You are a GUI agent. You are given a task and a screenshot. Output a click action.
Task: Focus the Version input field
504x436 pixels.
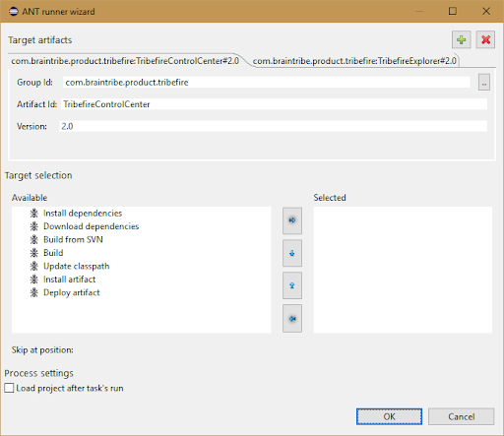[274, 126]
